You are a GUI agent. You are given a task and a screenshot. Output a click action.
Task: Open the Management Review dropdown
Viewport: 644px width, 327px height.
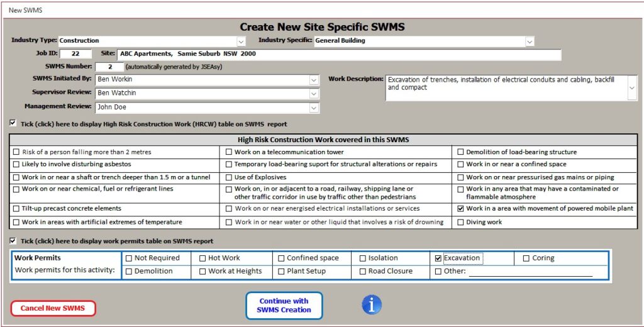pyautogui.click(x=314, y=108)
